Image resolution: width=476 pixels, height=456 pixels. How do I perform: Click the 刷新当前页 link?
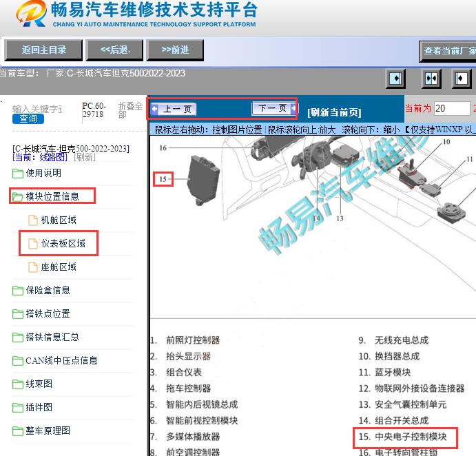(334, 113)
